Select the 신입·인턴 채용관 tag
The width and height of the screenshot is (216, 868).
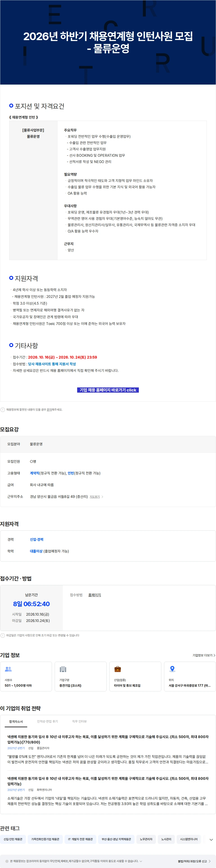coord(13,839)
